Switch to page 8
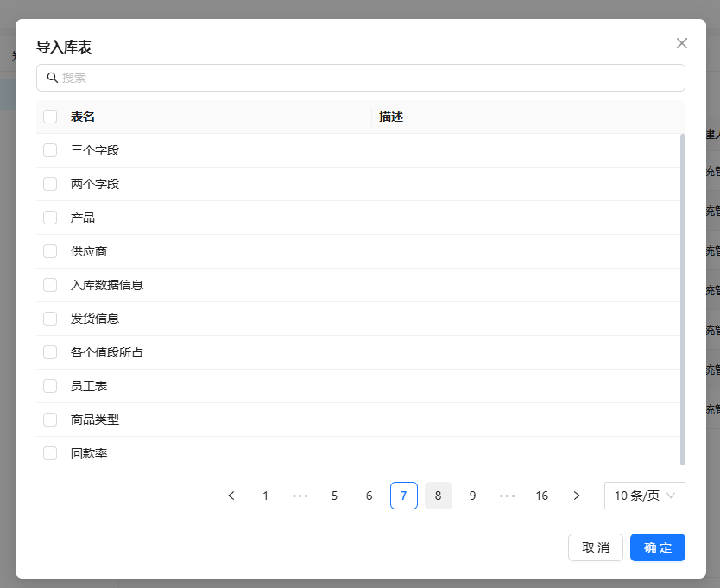Viewport: 720px width, 588px height. (439, 496)
